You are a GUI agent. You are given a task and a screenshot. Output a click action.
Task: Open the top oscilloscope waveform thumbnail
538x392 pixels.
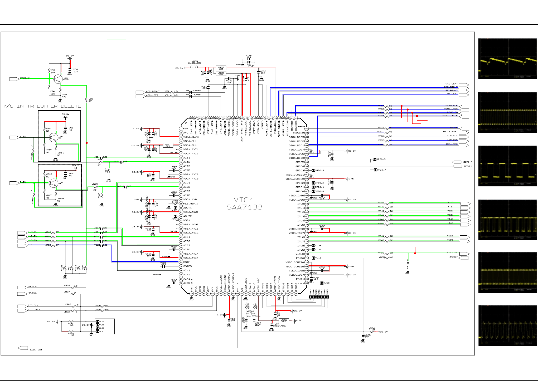click(x=507, y=59)
